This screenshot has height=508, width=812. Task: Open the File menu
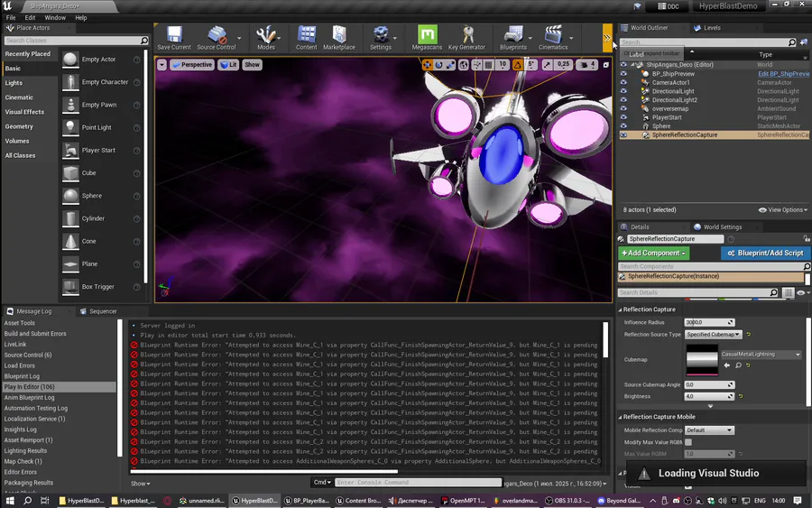11,18
